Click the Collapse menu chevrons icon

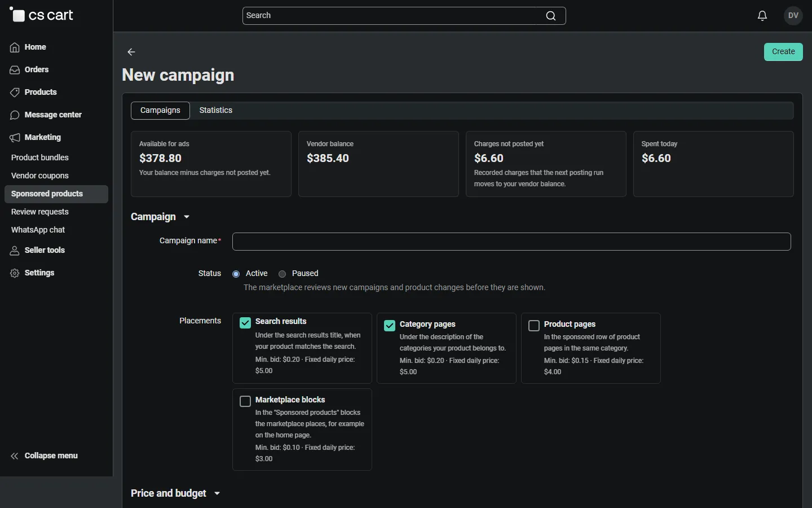15,456
